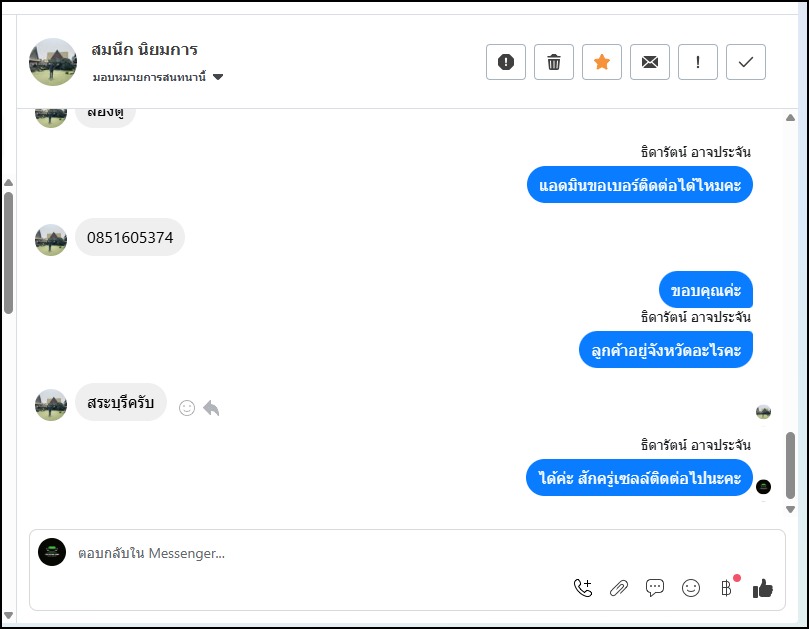The image size is (809, 629).
Task: Click the baht payment icon
Action: click(x=727, y=588)
